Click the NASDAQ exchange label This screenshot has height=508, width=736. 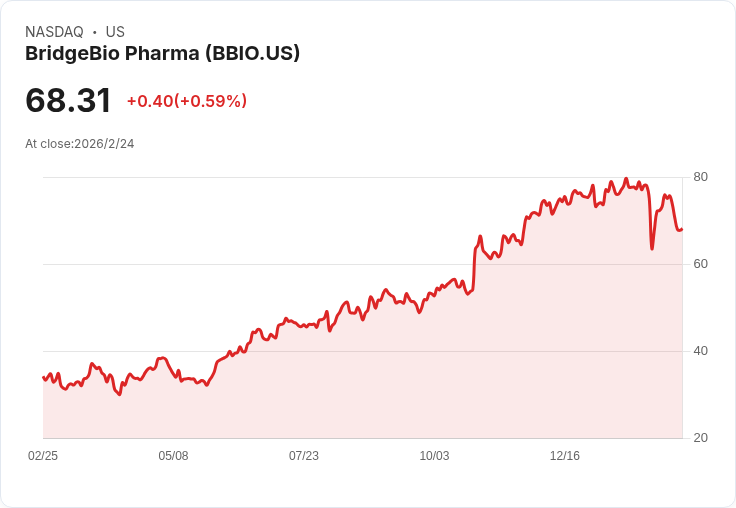54,32
